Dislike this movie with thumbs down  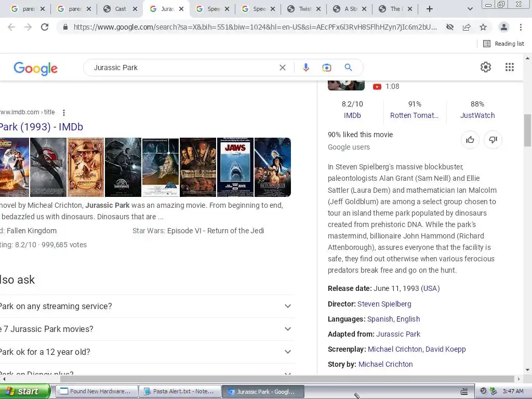point(493,140)
